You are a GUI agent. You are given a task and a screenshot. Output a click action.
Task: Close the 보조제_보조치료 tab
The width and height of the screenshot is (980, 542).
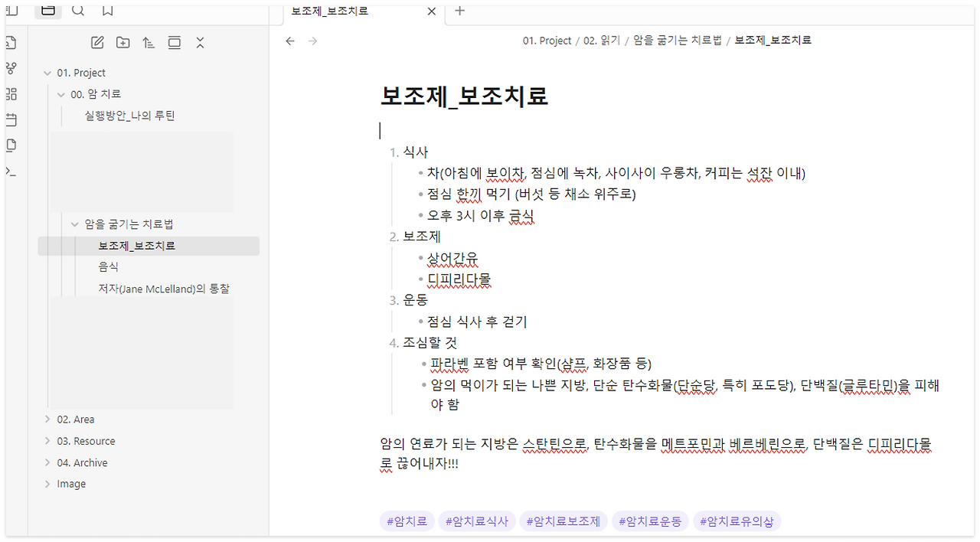(432, 11)
